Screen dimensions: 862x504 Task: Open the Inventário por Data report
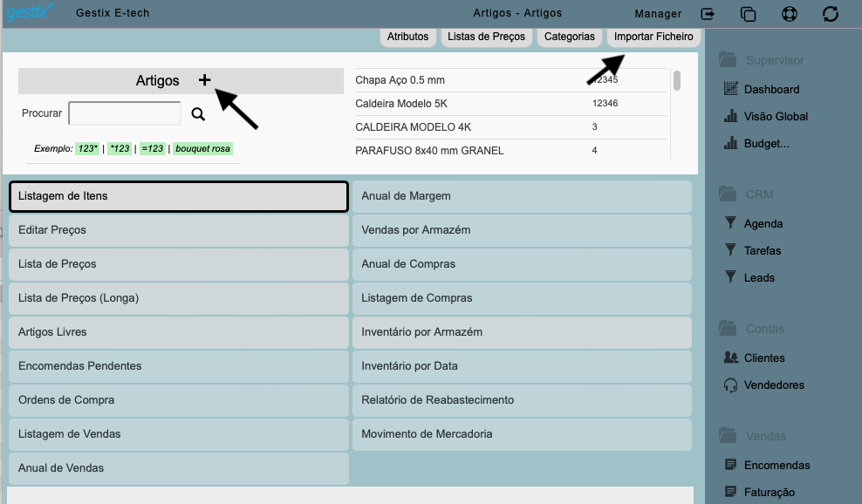[522, 366]
